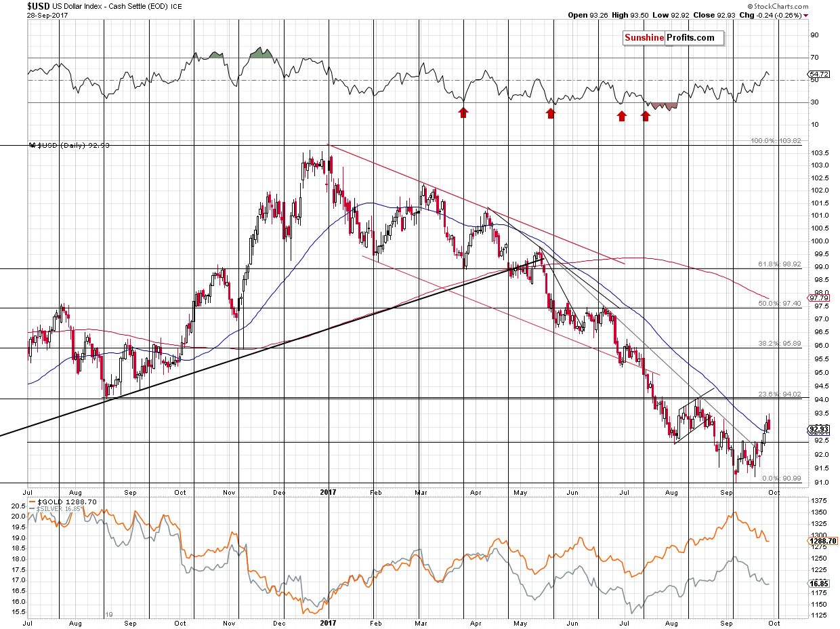Click the 90 level on RSI axis
The height and width of the screenshot is (629, 840).
[815, 35]
